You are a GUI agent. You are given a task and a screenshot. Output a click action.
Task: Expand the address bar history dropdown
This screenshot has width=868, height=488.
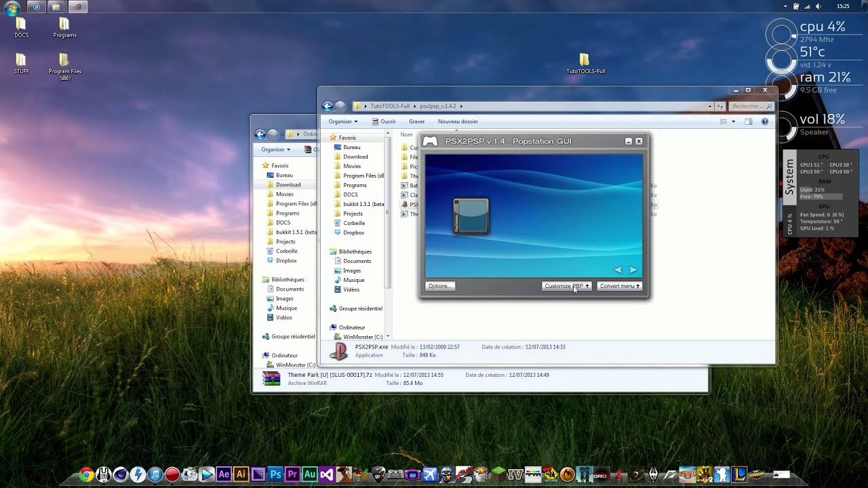point(710,106)
